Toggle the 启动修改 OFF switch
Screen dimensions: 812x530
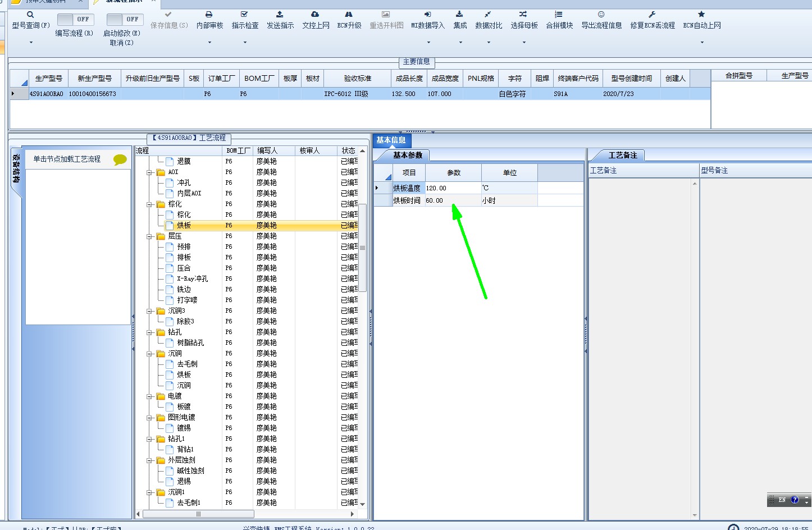125,19
